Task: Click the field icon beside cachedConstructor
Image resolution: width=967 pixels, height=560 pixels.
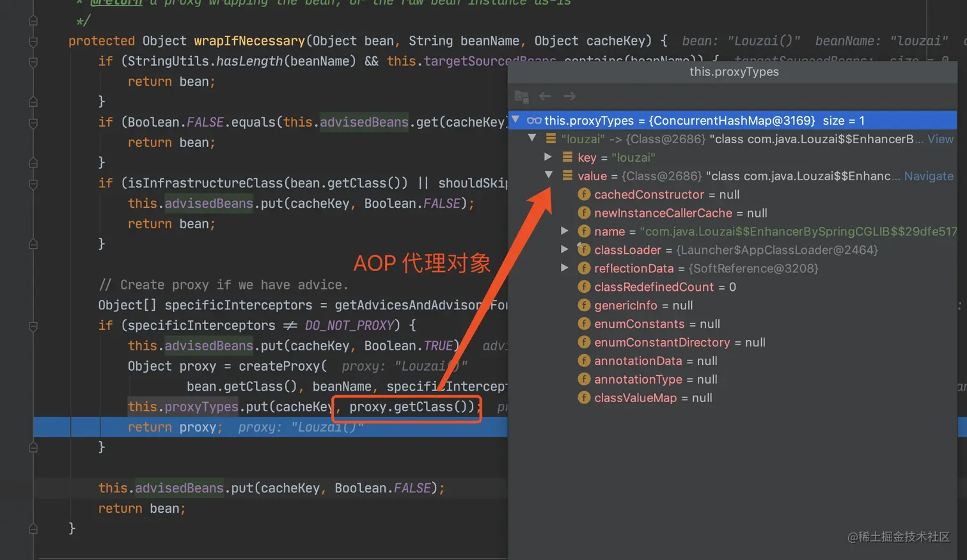Action: pyautogui.click(x=584, y=194)
